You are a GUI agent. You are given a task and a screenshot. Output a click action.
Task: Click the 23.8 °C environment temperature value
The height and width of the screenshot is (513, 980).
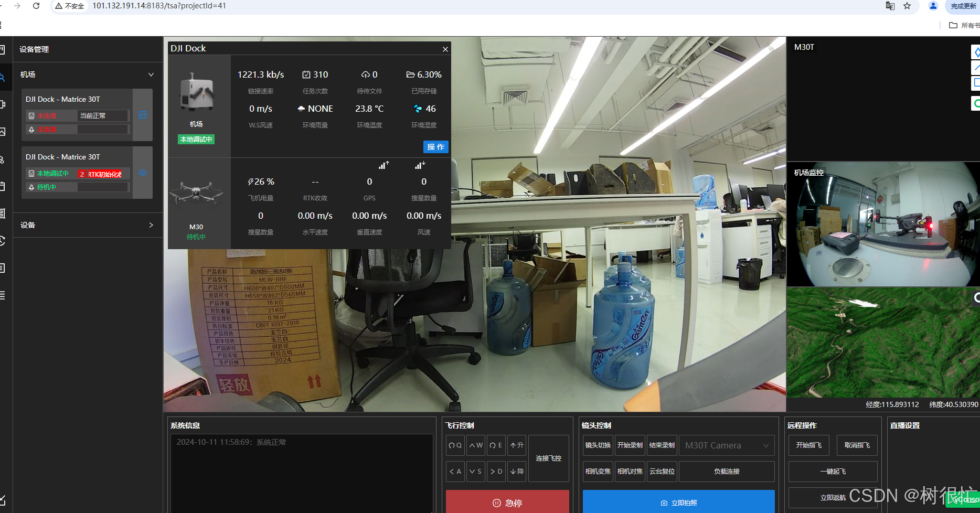(369, 109)
